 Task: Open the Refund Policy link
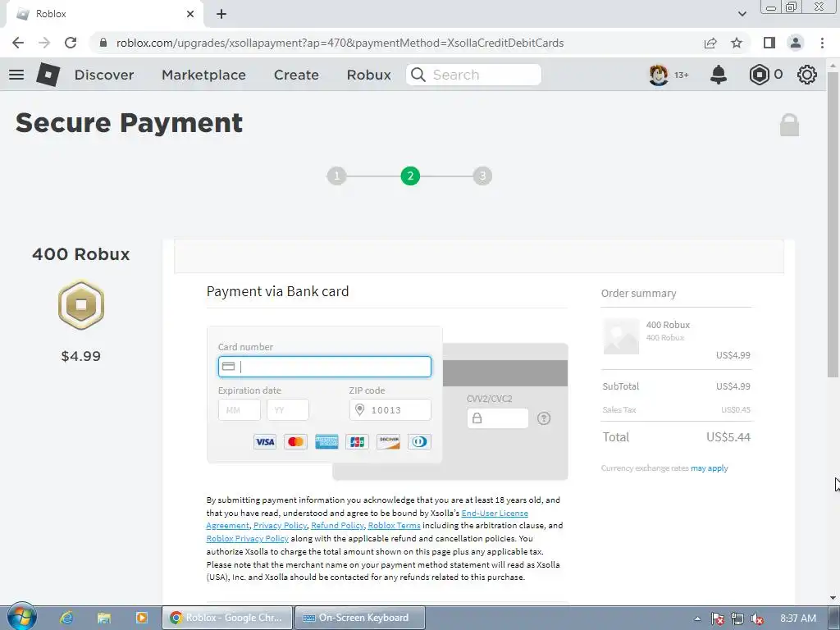(337, 526)
